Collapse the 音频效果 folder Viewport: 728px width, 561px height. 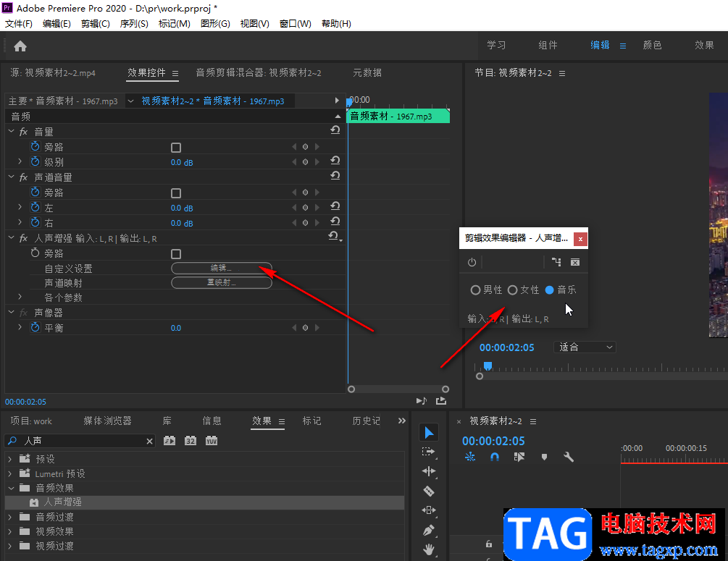pyautogui.click(x=11, y=488)
